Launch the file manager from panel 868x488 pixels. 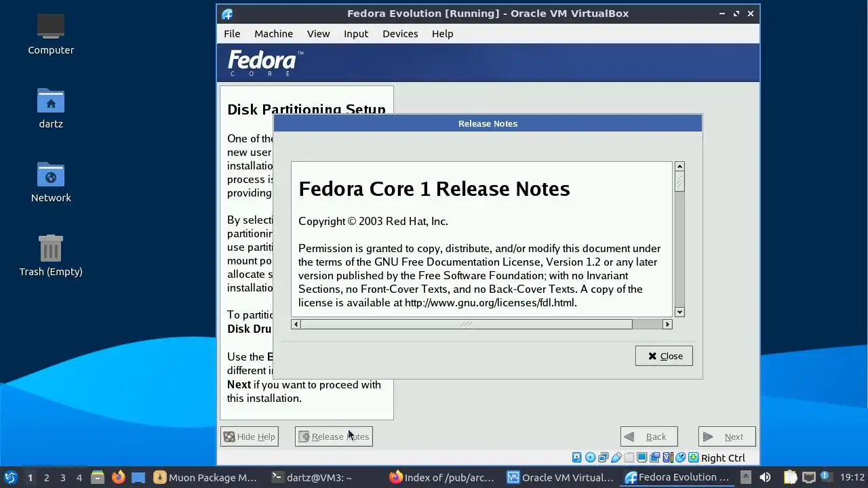[x=97, y=477]
